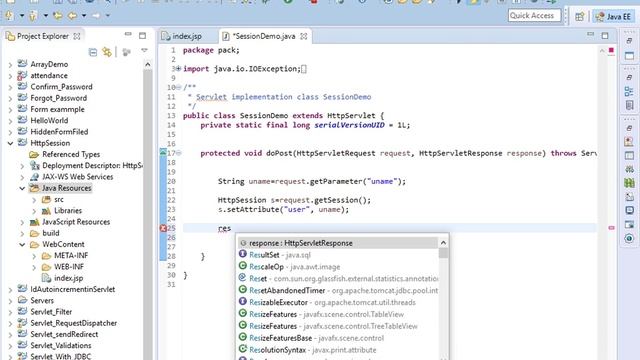This screenshot has width=640, height=360.
Task: Click the error marker on line 25
Action: pos(163,228)
